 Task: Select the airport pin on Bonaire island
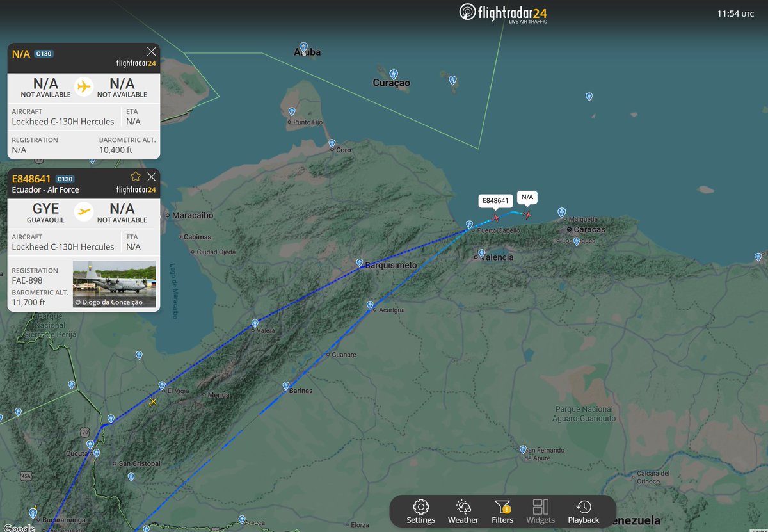452,80
